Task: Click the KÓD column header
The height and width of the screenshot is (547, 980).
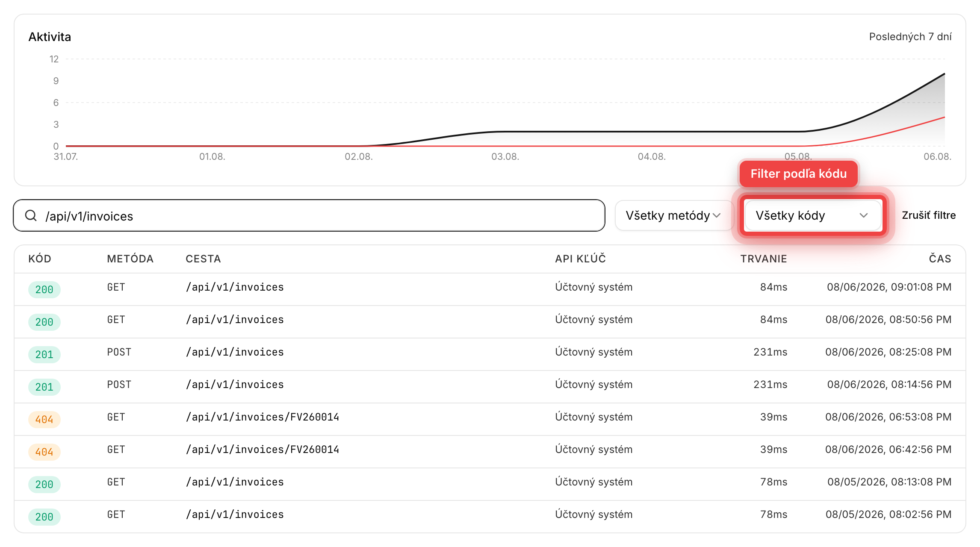Action: click(x=40, y=259)
